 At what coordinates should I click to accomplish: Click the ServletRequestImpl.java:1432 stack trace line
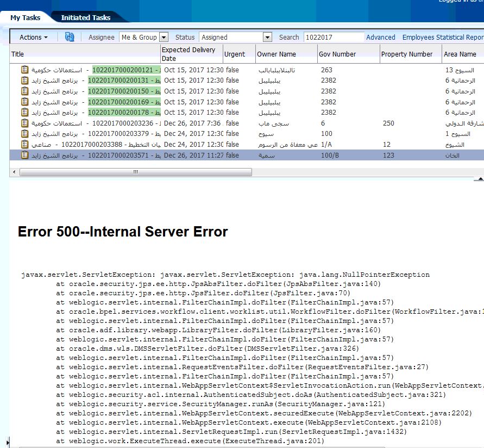click(231, 432)
